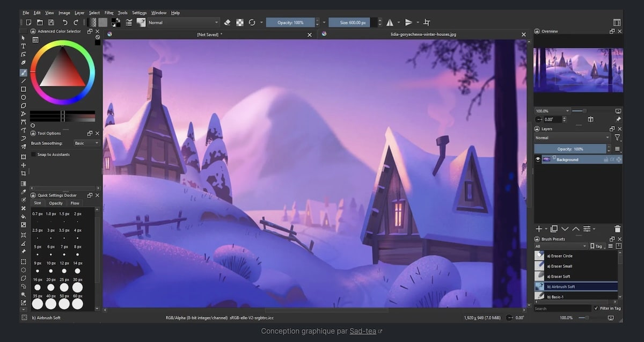Switch to the Opacity tab in Quick Settings
The width and height of the screenshot is (644, 342).
tap(56, 203)
